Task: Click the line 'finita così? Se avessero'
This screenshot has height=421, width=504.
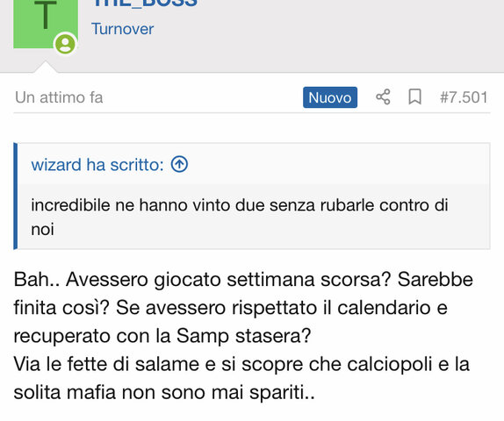Action: pos(230,308)
